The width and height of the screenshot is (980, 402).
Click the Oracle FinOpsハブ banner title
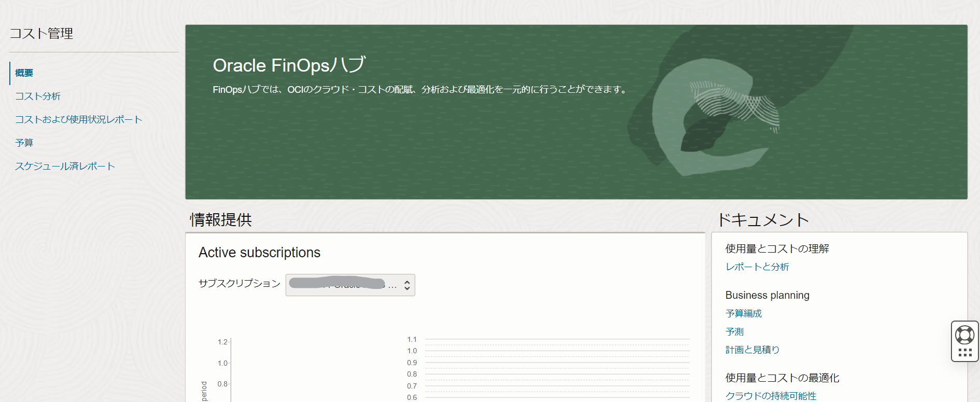click(x=289, y=65)
